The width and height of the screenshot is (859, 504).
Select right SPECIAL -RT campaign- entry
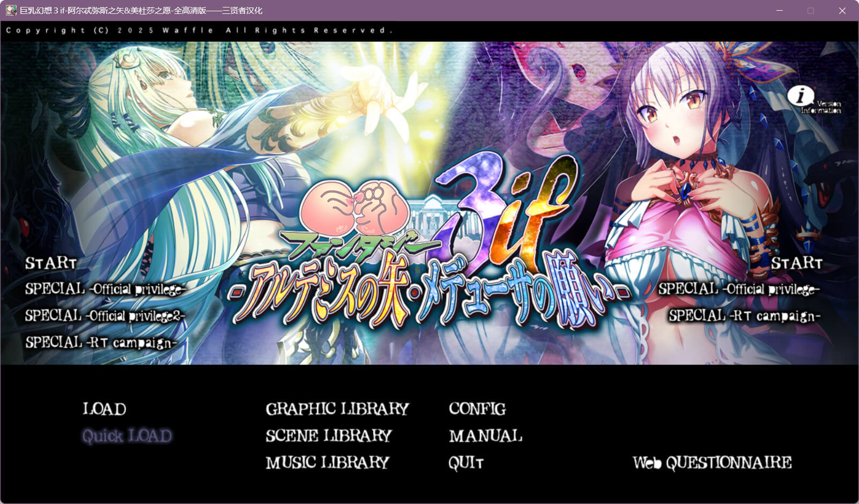[x=744, y=316]
